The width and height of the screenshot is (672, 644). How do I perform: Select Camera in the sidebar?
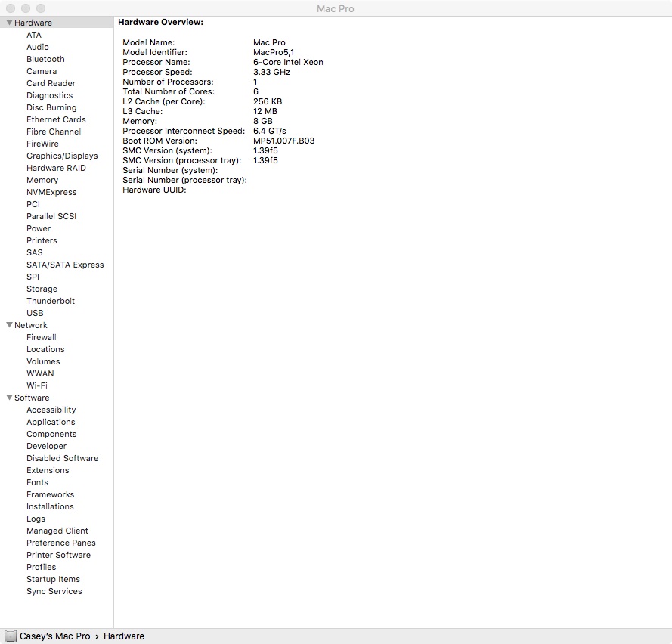(x=42, y=71)
